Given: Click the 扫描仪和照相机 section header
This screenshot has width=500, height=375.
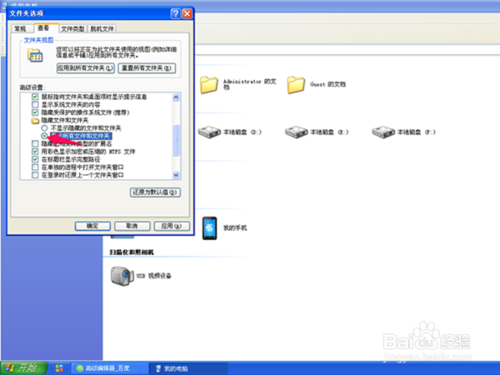Looking at the screenshot, I should [132, 252].
